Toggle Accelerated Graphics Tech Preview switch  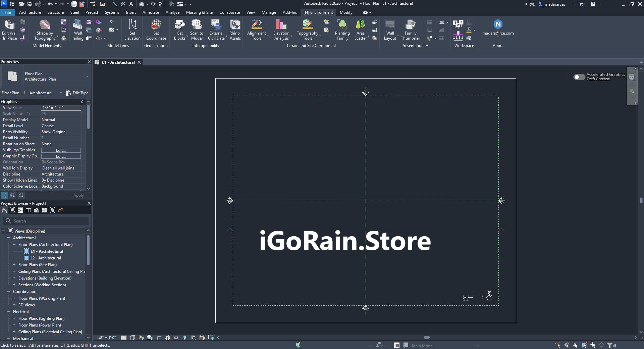point(579,77)
